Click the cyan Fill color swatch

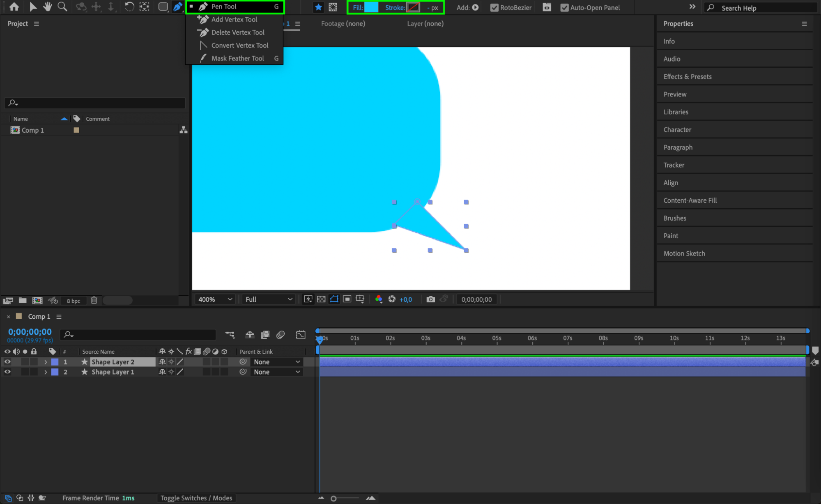(371, 7)
